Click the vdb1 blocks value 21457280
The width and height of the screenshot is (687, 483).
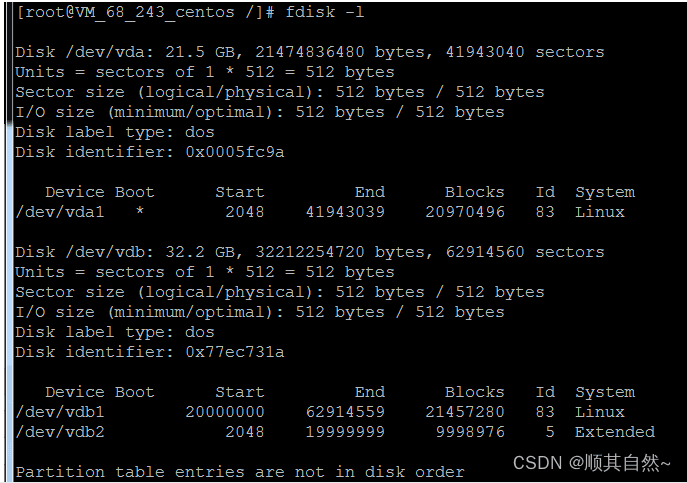[x=465, y=412]
